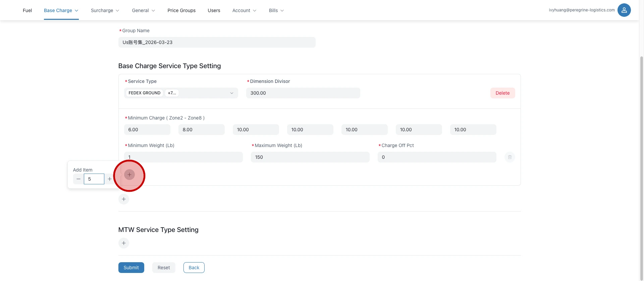Click the user profile avatar icon

624,10
